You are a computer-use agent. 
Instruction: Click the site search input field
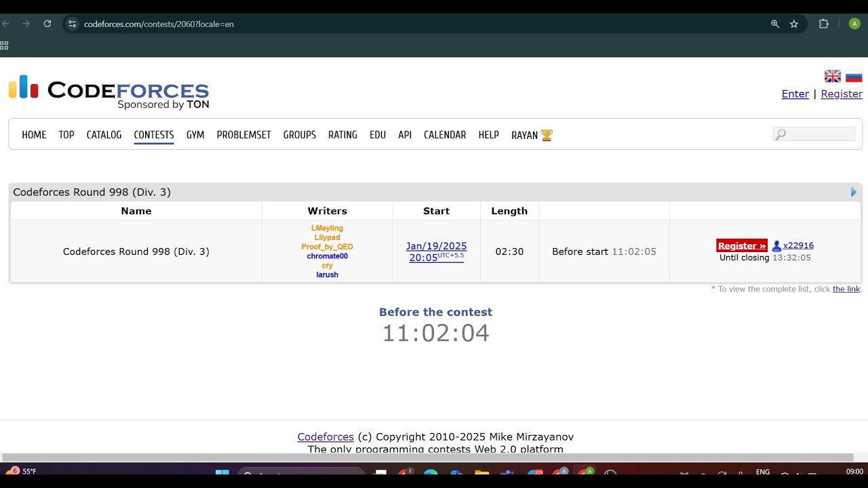point(814,134)
